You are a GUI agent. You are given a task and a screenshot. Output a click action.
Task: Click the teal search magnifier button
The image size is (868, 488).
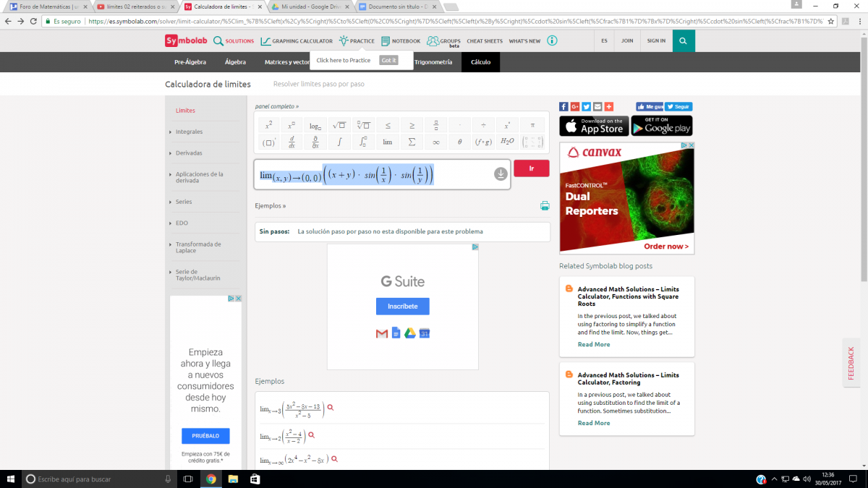pos(683,40)
